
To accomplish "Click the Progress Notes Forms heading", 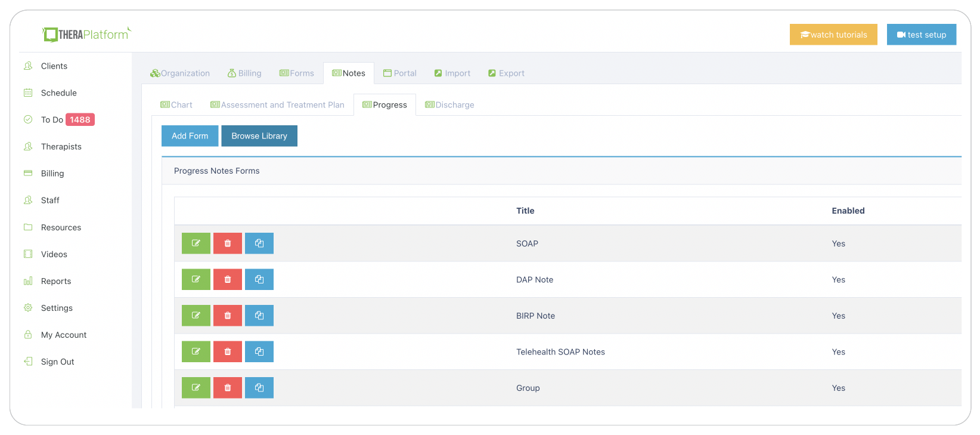I will (217, 171).
